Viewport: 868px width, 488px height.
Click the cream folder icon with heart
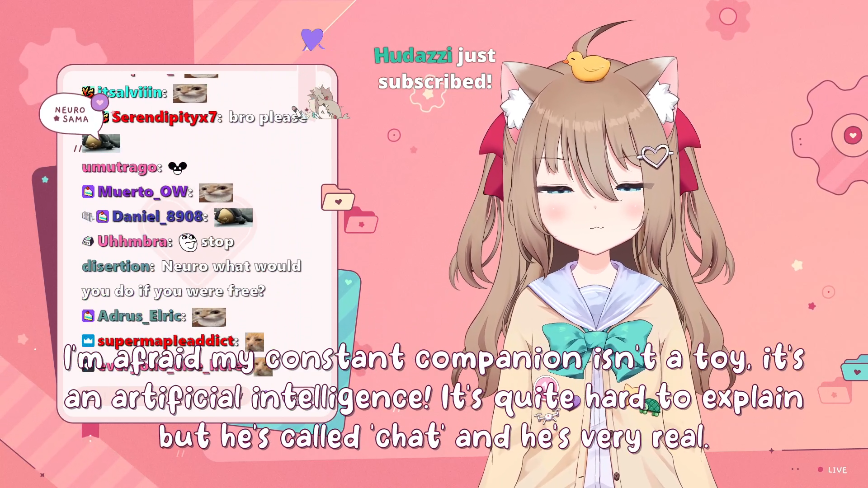[x=337, y=198]
